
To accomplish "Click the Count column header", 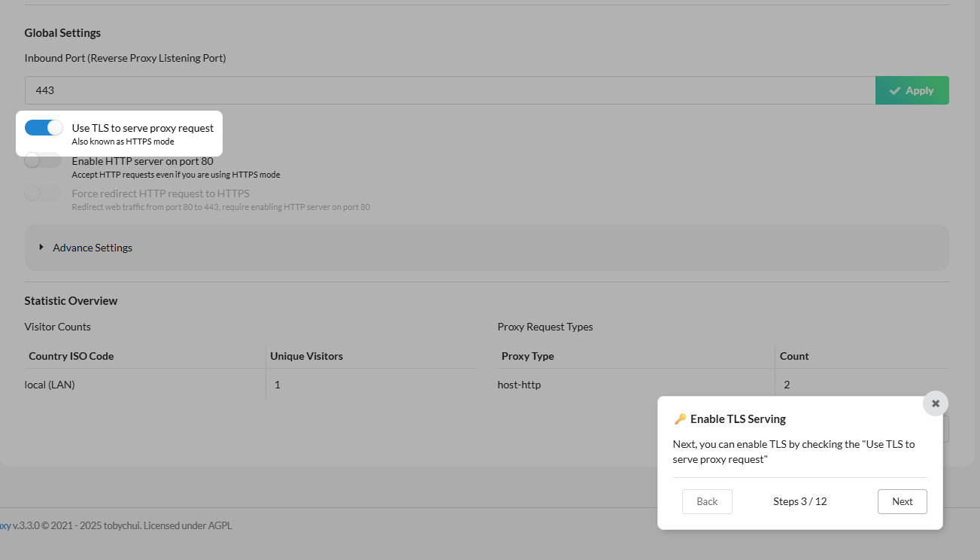I will coord(794,356).
